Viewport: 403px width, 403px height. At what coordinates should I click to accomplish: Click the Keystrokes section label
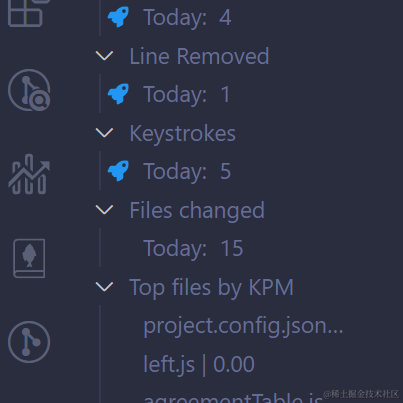pos(182,134)
